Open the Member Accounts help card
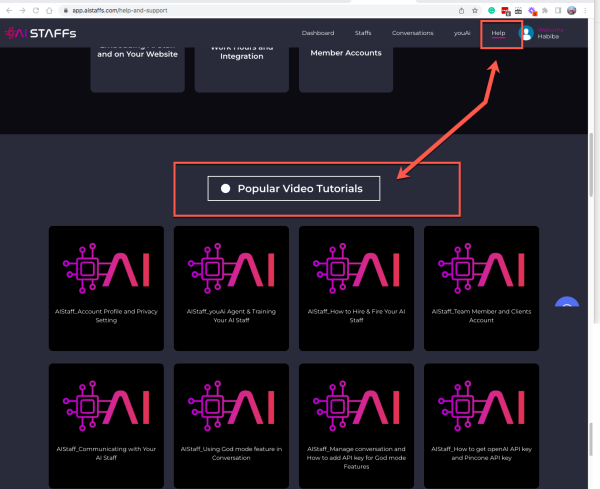The height and width of the screenshot is (489, 600). tap(346, 70)
